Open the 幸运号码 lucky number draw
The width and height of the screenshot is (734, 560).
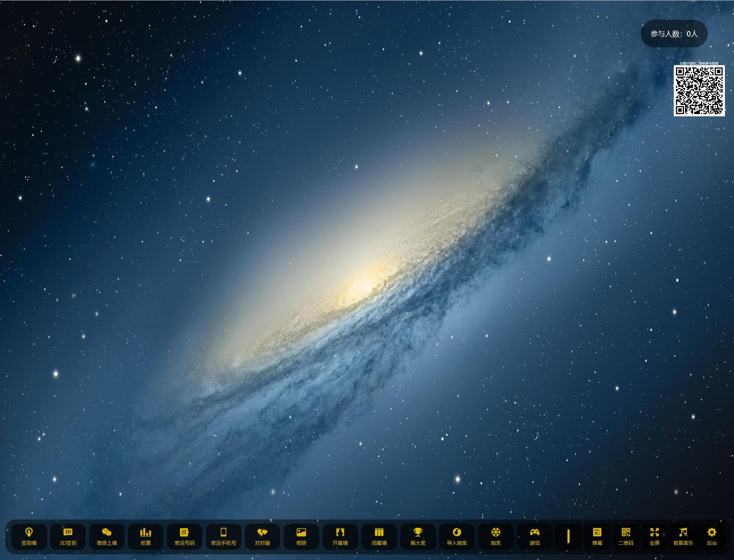pyautogui.click(x=185, y=537)
